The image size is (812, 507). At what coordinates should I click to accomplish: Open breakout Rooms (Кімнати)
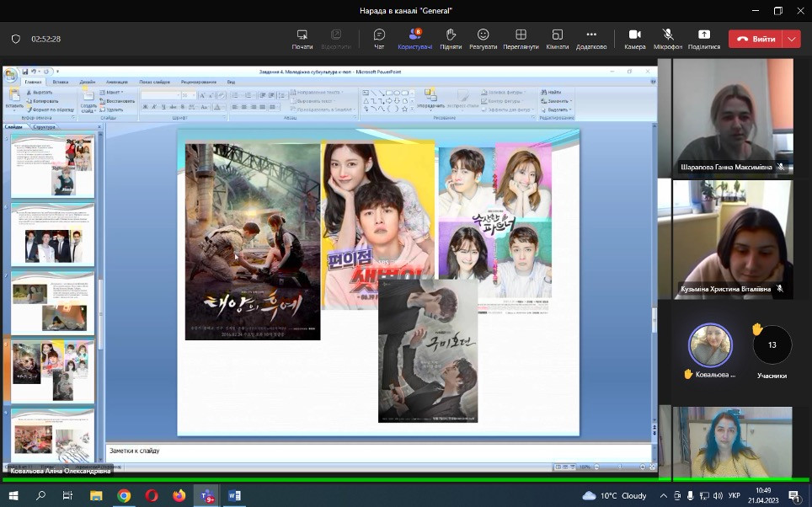click(x=557, y=39)
